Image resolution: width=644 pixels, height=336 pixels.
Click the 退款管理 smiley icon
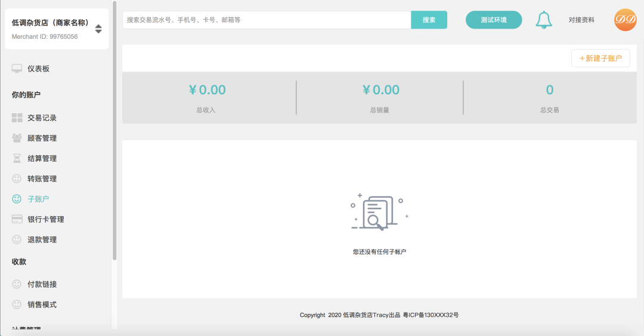coord(17,239)
